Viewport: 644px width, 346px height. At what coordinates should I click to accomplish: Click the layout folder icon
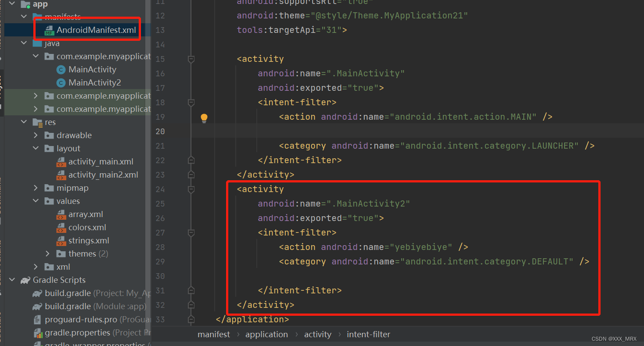(x=49, y=148)
